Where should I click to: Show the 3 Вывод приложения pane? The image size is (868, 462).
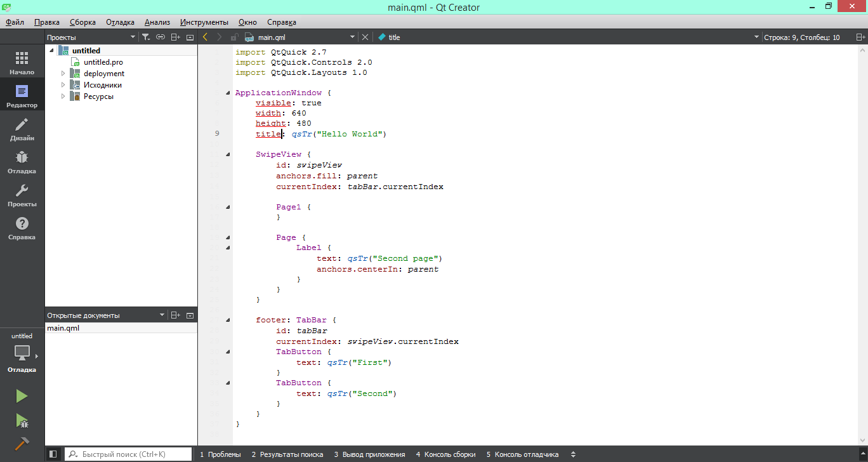(370, 454)
